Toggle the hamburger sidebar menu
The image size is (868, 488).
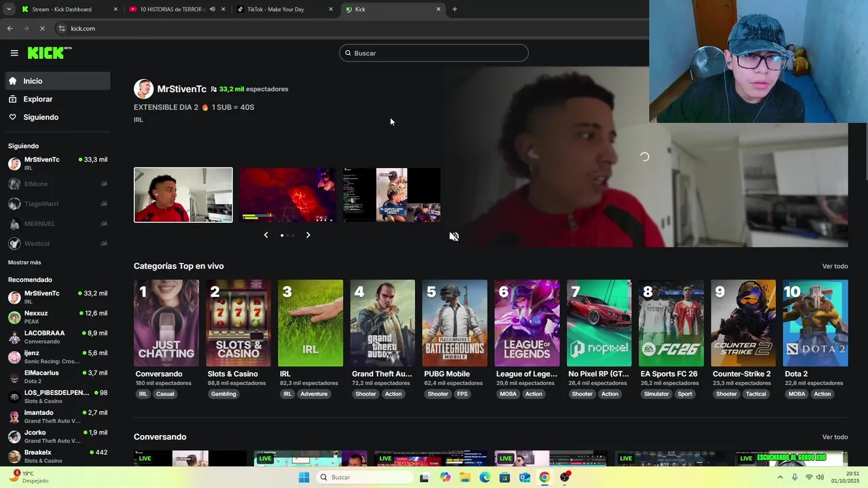(14, 53)
